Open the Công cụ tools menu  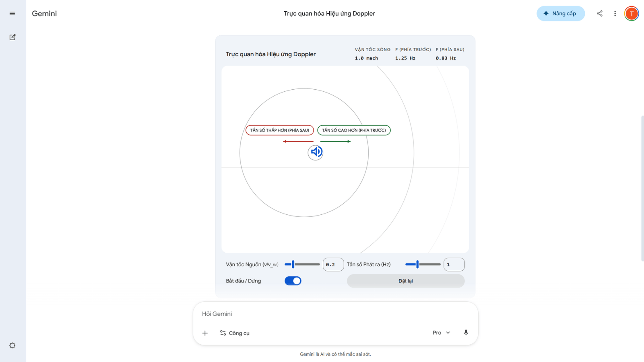pyautogui.click(x=235, y=333)
